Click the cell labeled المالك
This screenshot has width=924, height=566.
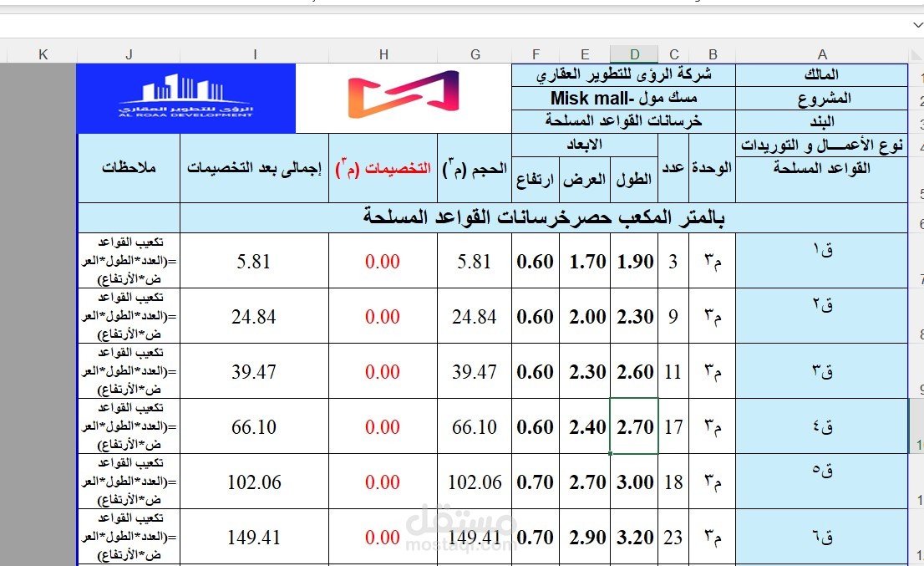822,74
